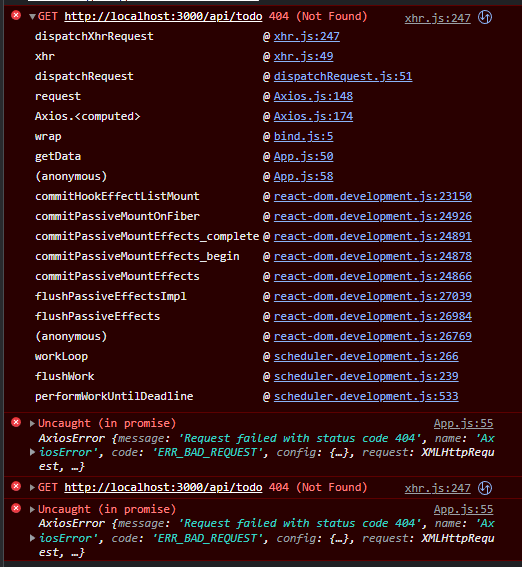Select the commitPassiveMountEffects_complete function name
The width and height of the screenshot is (522, 567).
(x=147, y=236)
